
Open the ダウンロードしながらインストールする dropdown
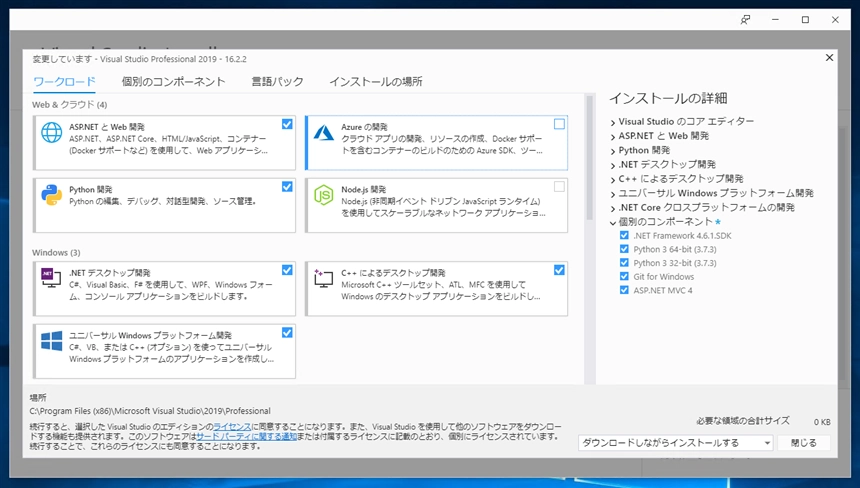click(x=676, y=442)
